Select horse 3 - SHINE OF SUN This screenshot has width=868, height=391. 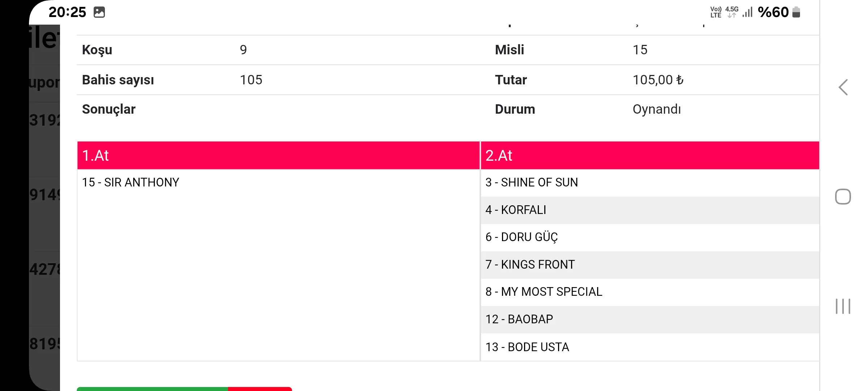tap(532, 182)
